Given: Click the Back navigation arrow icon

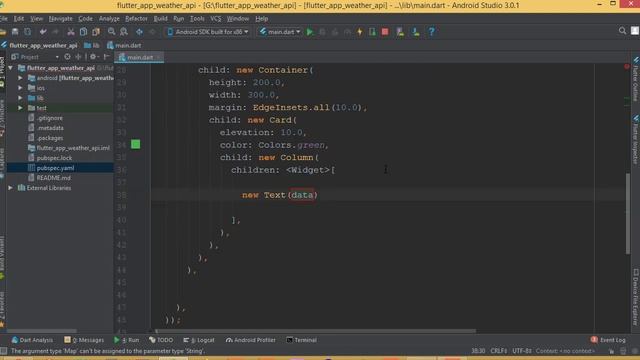Looking at the screenshot, I should click(139, 32).
